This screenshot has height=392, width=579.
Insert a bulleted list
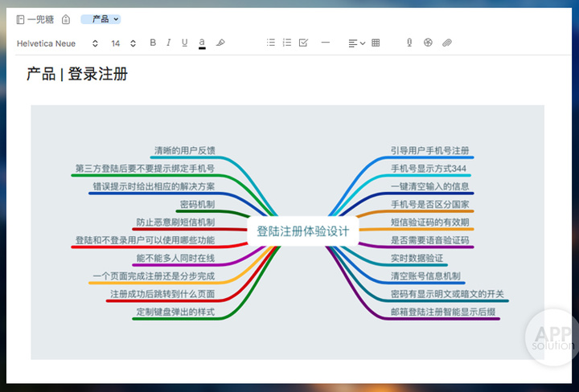click(x=271, y=43)
